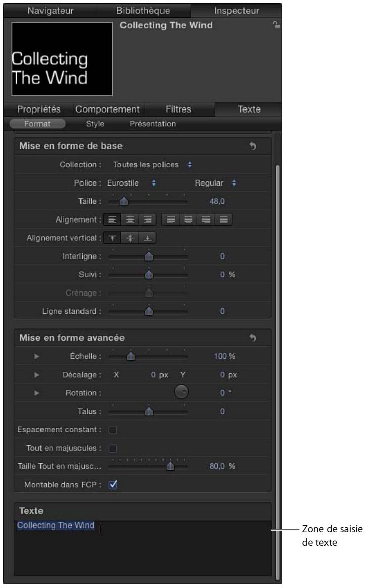Screen dimensions: 366x588
Task: Open the Propriétés tab
Action: 38,109
